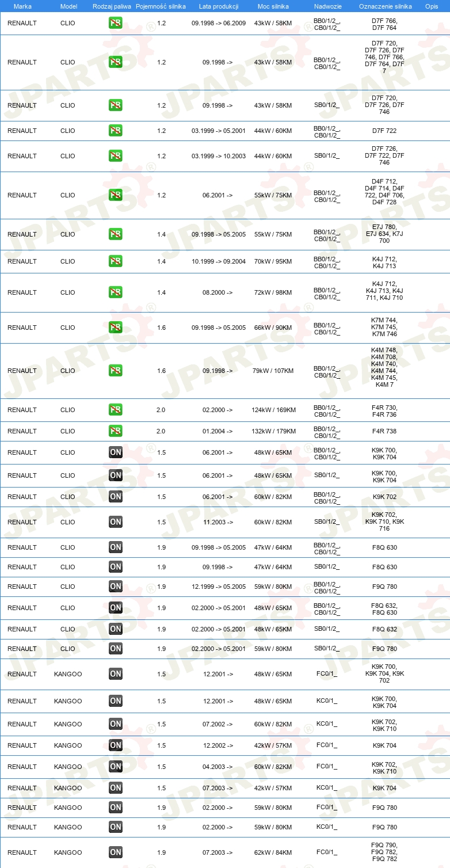Click the date cell 10.1999 -> 09.2004
The height and width of the screenshot is (868, 450).
(219, 261)
